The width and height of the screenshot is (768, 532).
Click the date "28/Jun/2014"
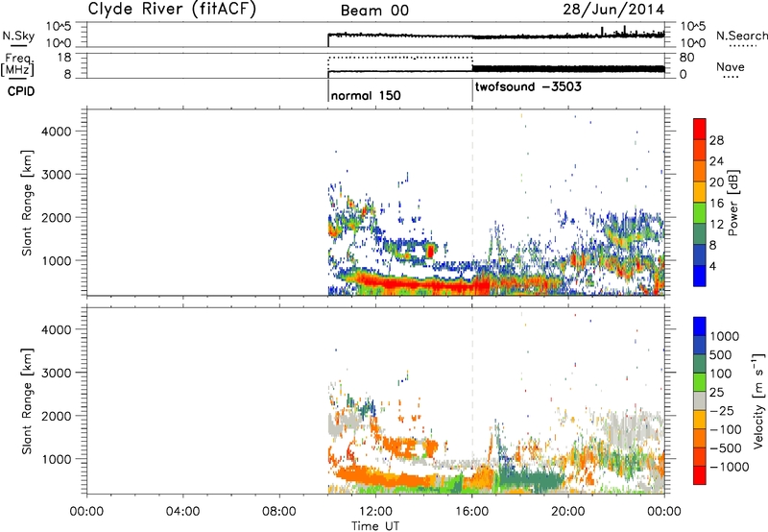[x=613, y=10]
